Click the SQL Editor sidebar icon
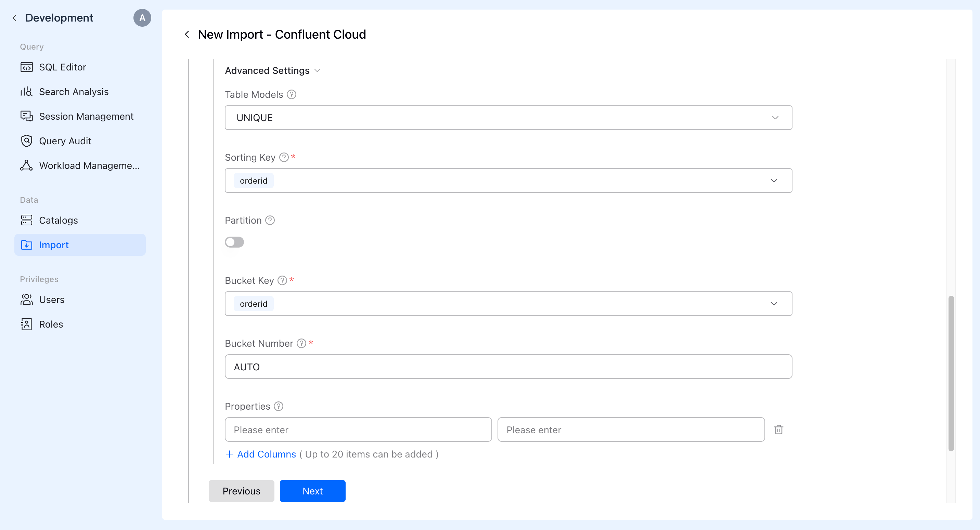The image size is (980, 530). pos(26,67)
